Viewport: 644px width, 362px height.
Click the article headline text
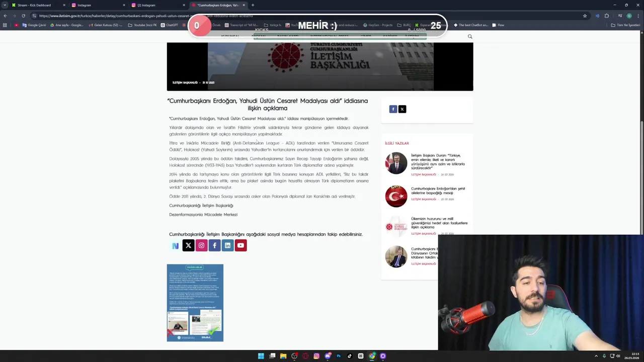point(268,104)
